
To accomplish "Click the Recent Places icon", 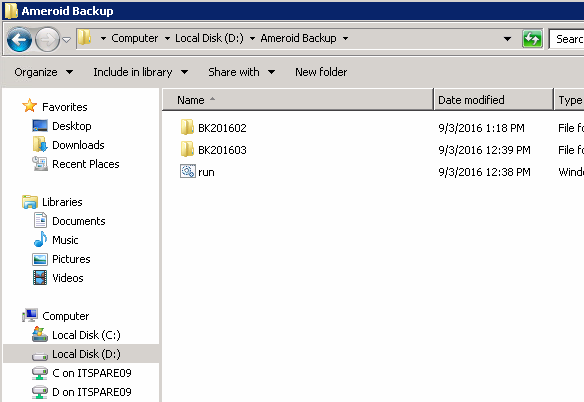I will 40,163.
